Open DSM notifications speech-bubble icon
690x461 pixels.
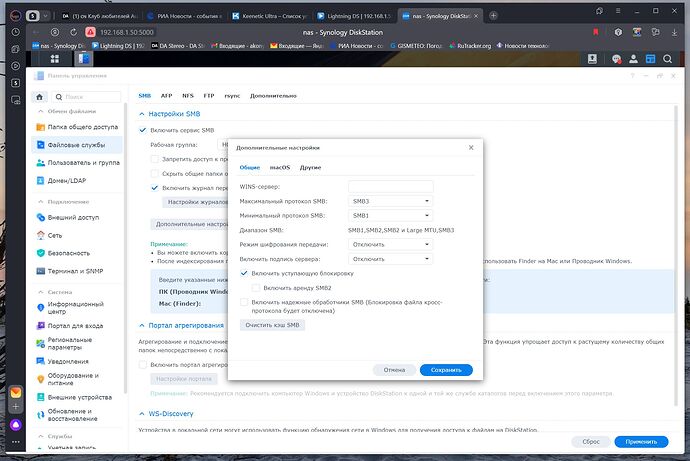pyautogui.click(x=617, y=59)
